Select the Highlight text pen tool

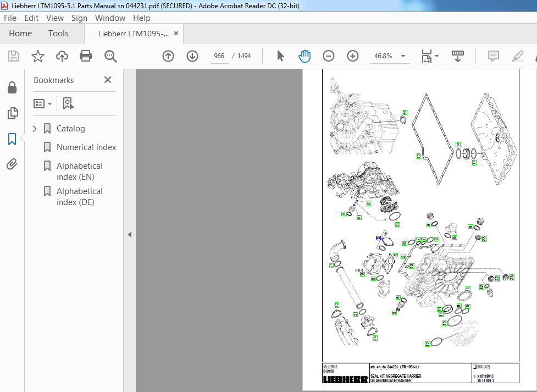[x=517, y=56]
